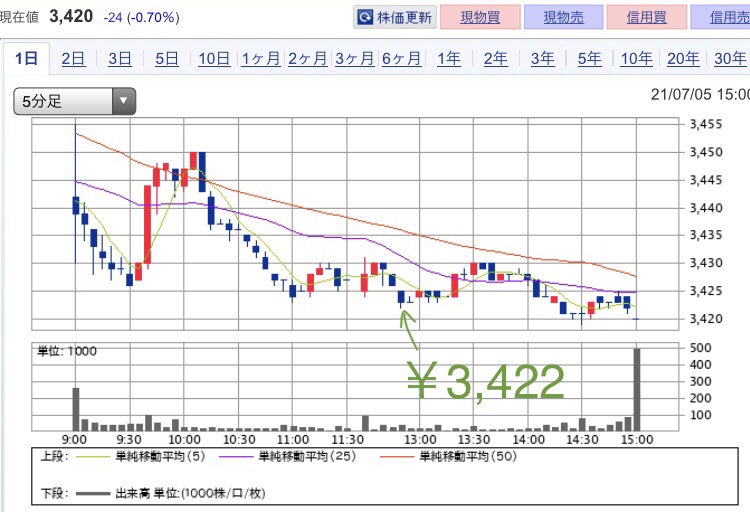Click the tall 15:00 closing volume bar
Image resolution: width=750 pixels, height=512 pixels.
(637, 390)
